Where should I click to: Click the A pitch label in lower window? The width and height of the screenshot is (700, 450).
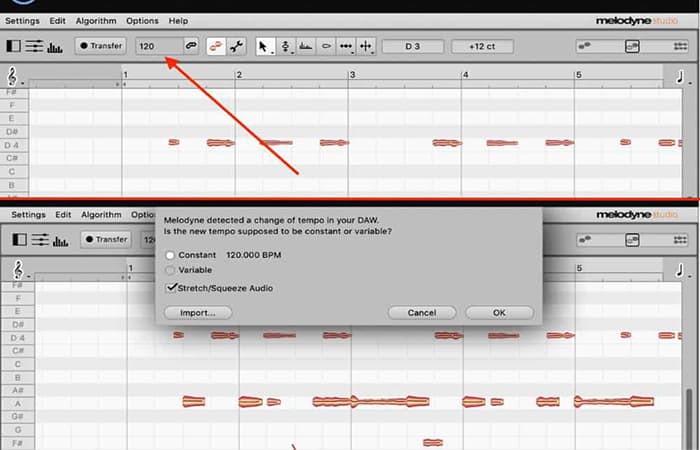tap(18, 404)
